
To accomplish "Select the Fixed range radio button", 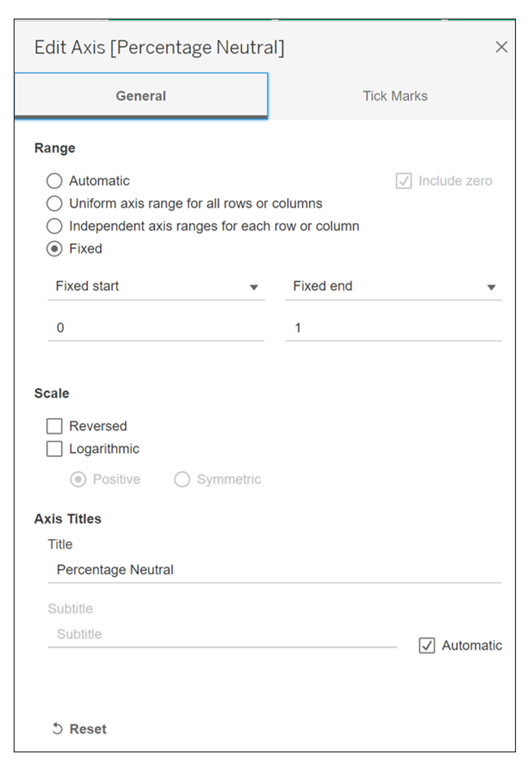I will pyautogui.click(x=54, y=249).
